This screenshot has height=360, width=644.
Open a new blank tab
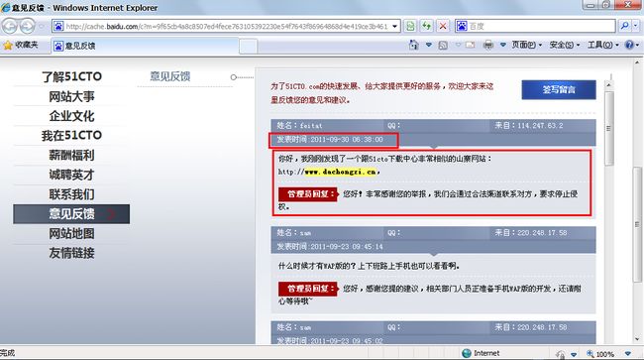pos(248,46)
